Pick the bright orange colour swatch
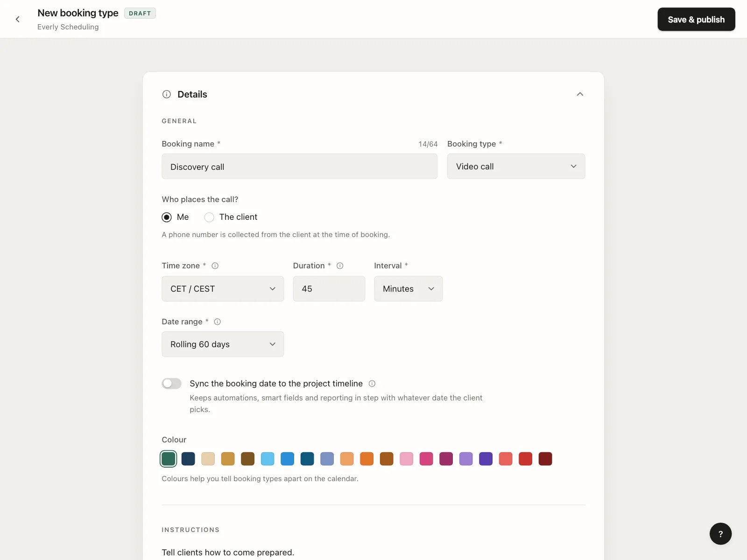The width and height of the screenshot is (747, 560). tap(367, 459)
